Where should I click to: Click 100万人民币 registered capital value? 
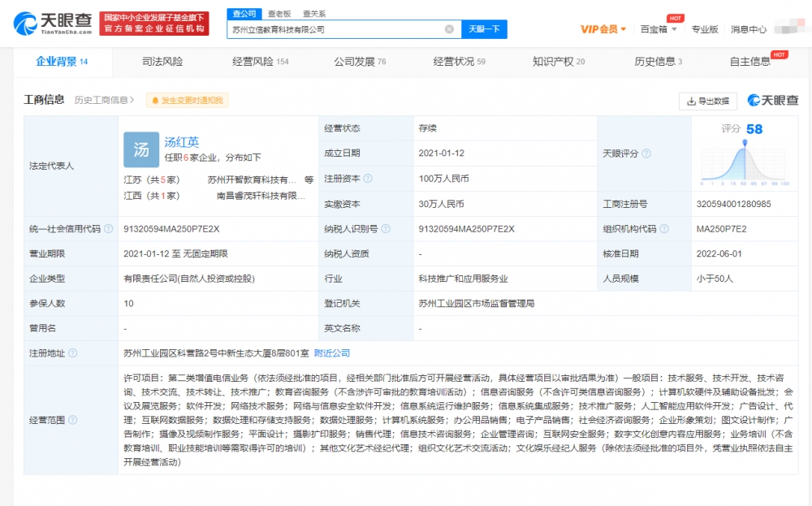[x=444, y=179]
